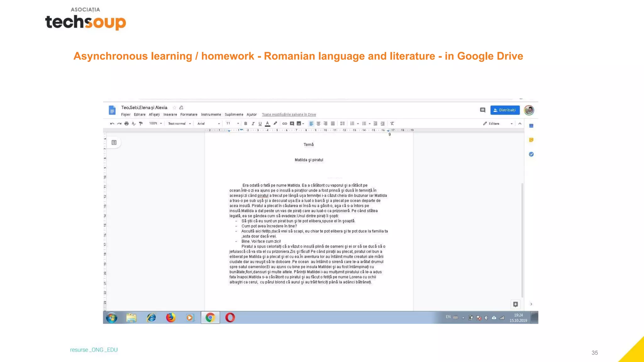Click the blue Distribuiți share button
Screen dimensions: 644x362
click(x=505, y=110)
